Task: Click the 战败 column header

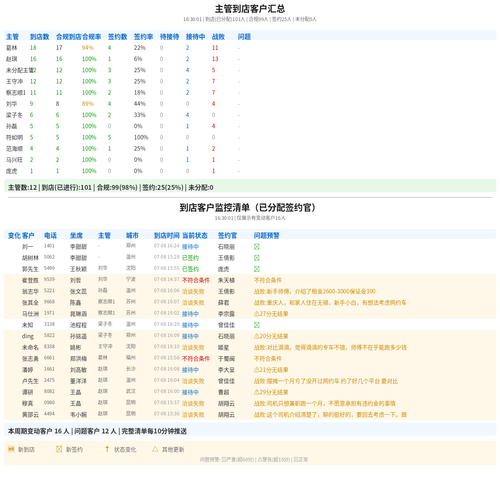Action: pos(218,37)
